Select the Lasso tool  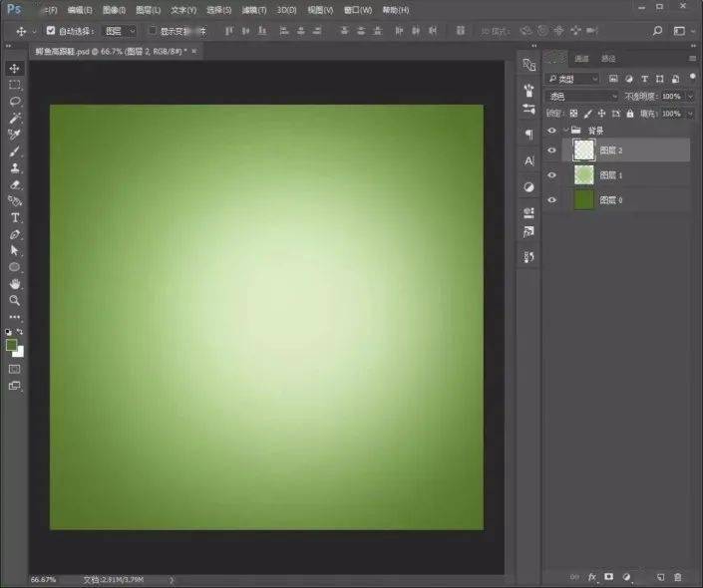click(15, 101)
